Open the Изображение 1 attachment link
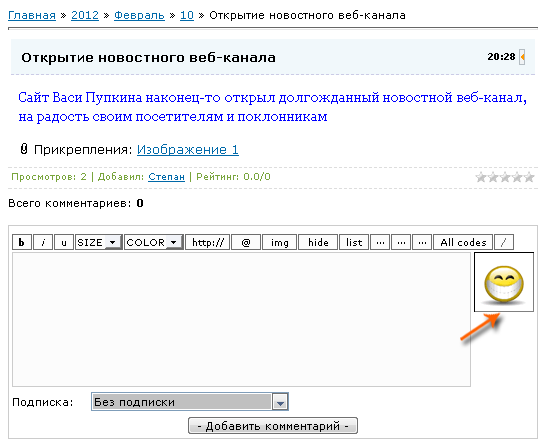This screenshot has width=544, height=446. (x=188, y=149)
